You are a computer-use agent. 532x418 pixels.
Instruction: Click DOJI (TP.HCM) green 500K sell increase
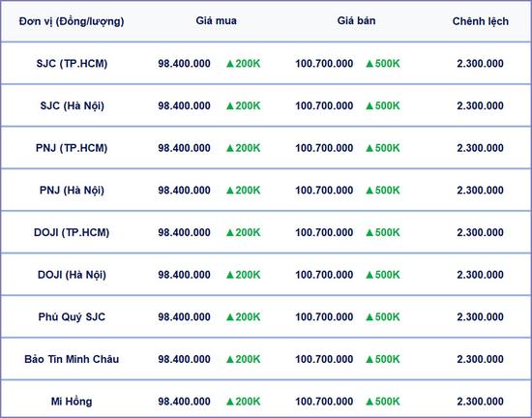(383, 232)
